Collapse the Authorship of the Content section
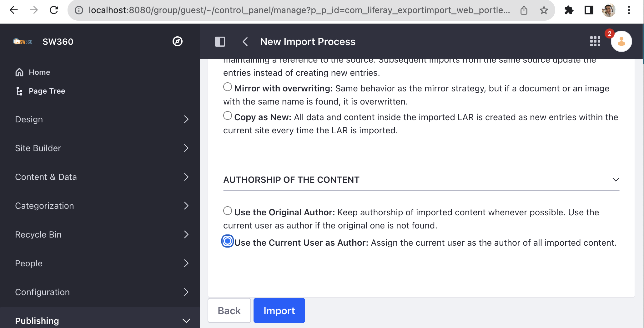The height and width of the screenshot is (328, 644). pos(616,180)
